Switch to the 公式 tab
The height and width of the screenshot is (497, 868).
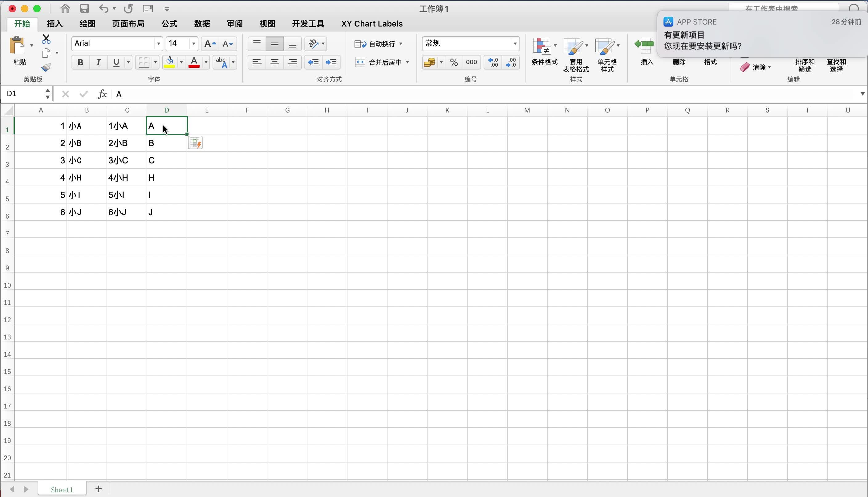[169, 23]
